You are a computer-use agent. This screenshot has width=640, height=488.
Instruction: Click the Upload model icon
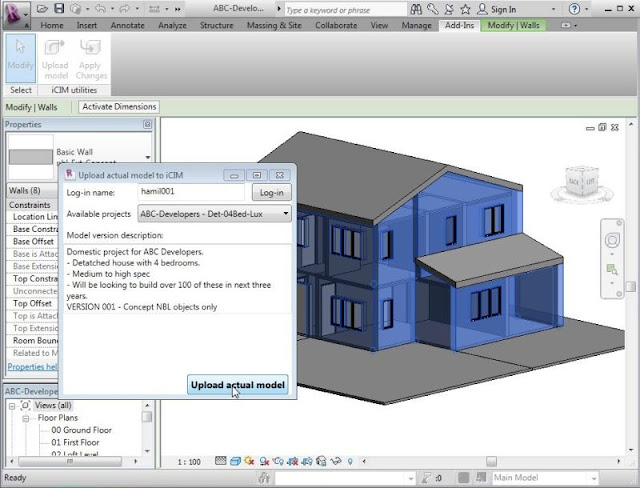pyautogui.click(x=55, y=58)
